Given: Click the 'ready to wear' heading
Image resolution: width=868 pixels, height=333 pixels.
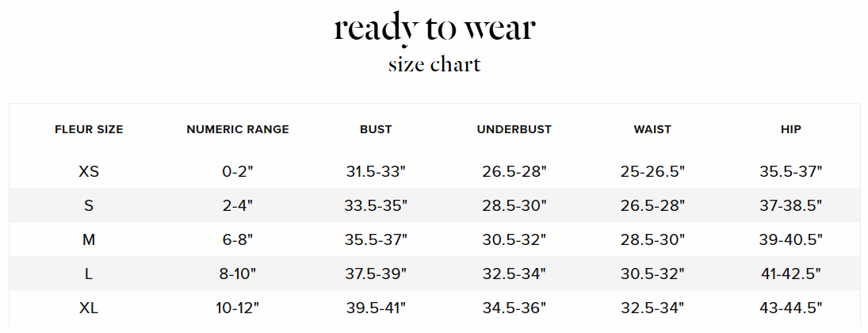Looking at the screenshot, I should click(x=434, y=28).
